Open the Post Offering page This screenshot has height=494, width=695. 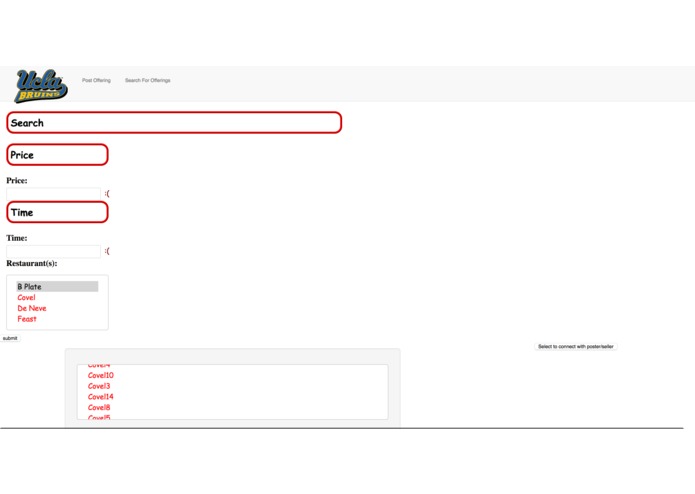point(96,80)
